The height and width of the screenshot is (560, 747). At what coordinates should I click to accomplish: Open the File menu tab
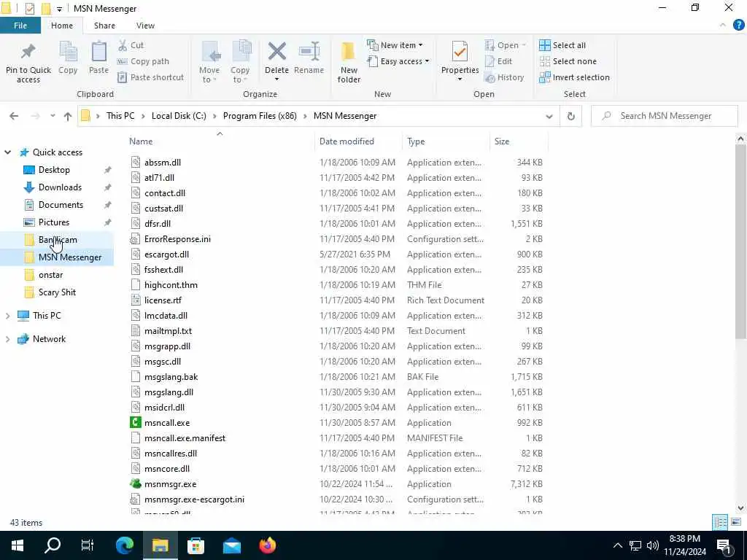point(20,26)
